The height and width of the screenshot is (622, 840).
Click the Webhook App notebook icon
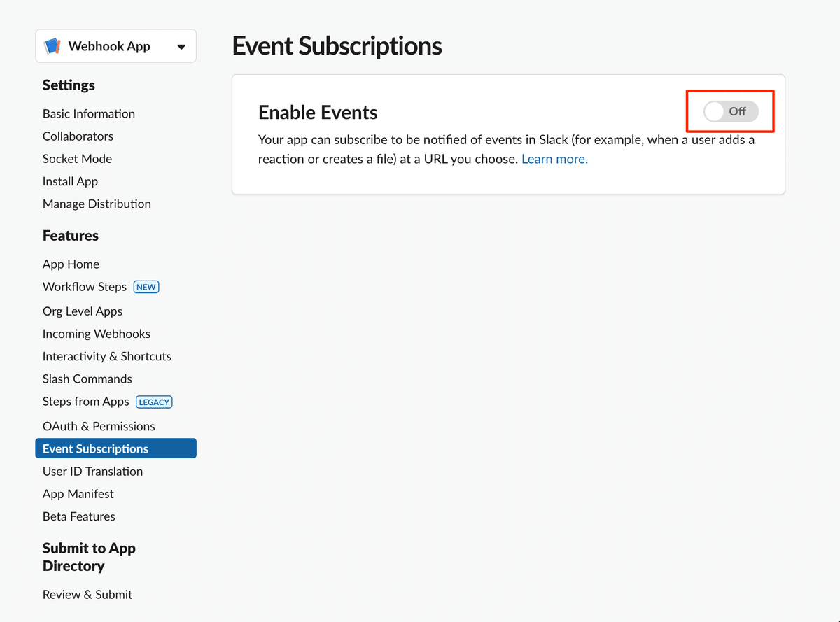tap(52, 46)
